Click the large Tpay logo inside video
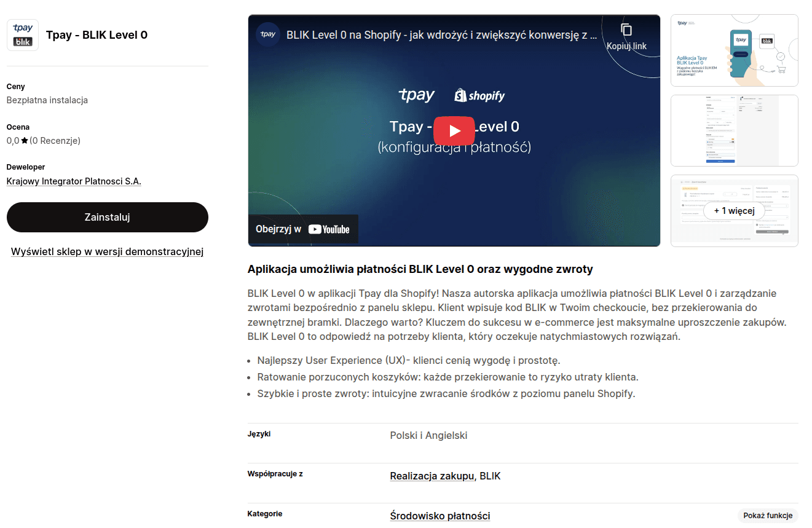 click(416, 95)
